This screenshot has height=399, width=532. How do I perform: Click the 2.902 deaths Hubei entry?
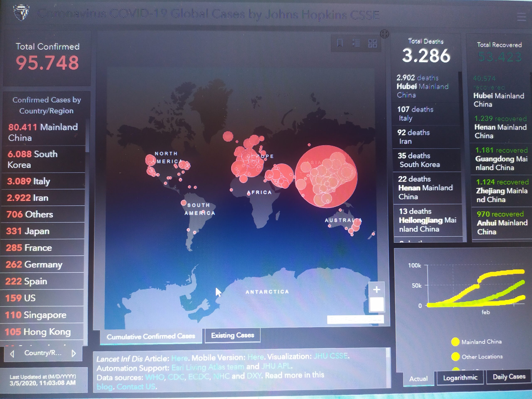point(425,86)
